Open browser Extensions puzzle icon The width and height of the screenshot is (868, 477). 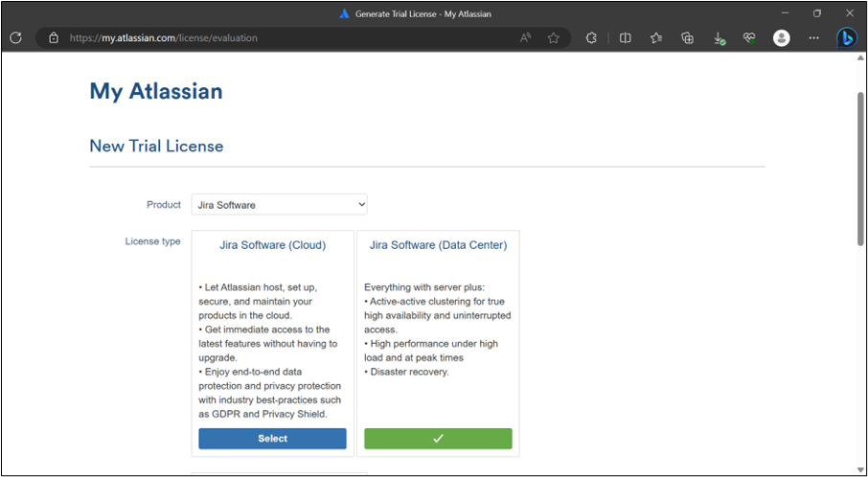click(591, 37)
